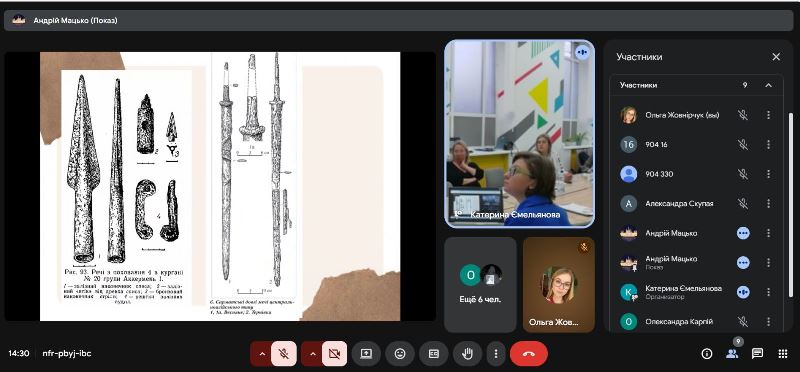Select Александра Скупая avatar with letter A
Image resolution: width=800 pixels, height=372 pixels.
(x=629, y=204)
